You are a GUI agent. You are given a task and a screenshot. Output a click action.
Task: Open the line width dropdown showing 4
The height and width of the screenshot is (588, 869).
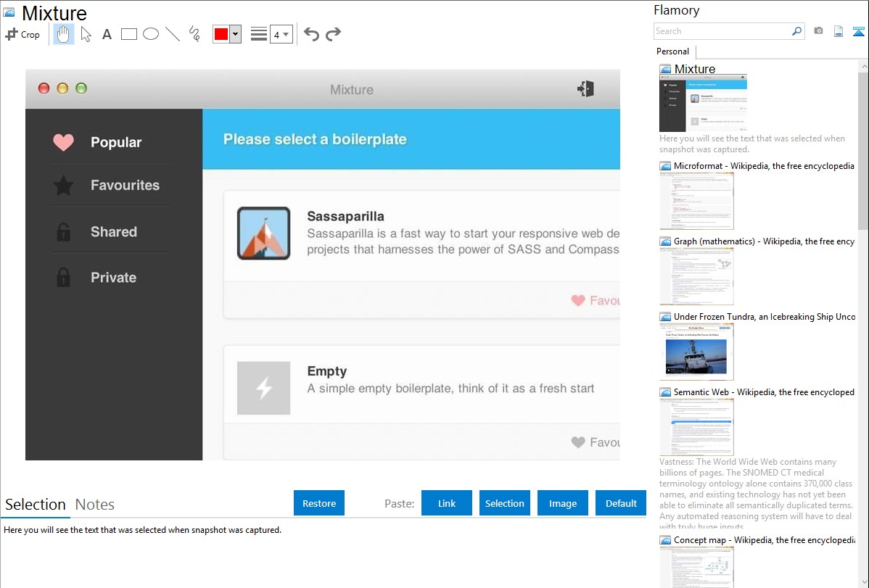[x=281, y=34]
